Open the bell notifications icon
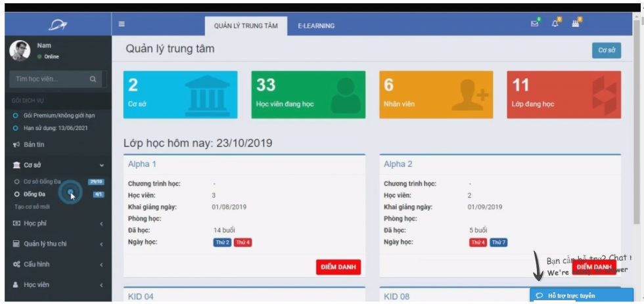Screen dimensions: 644x304 click(555, 24)
